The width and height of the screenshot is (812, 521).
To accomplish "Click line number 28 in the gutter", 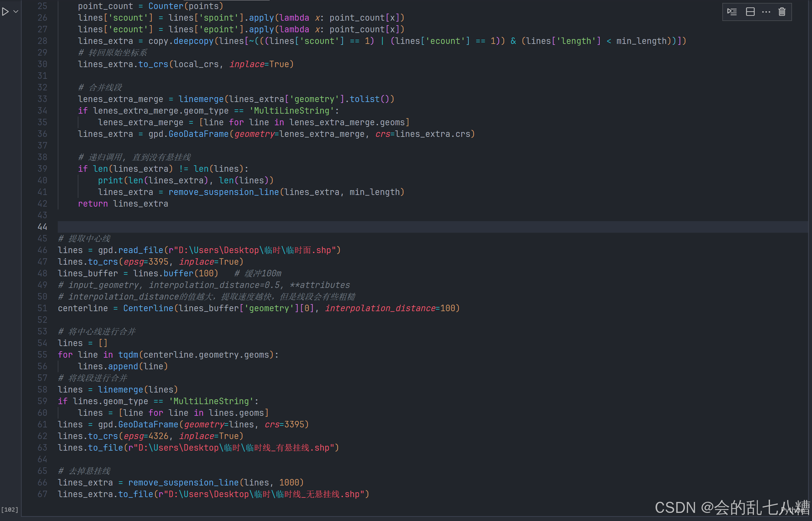I will click(42, 41).
